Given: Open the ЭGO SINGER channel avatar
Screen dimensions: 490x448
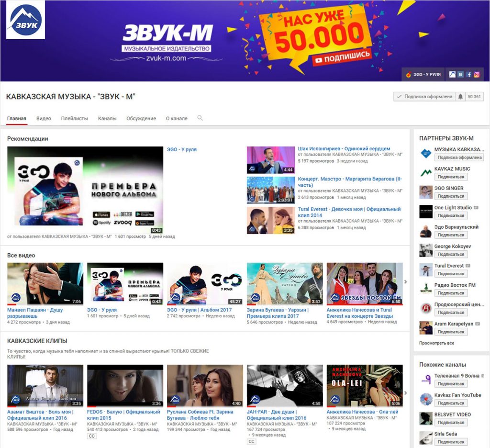Looking at the screenshot, I should pyautogui.click(x=426, y=192).
